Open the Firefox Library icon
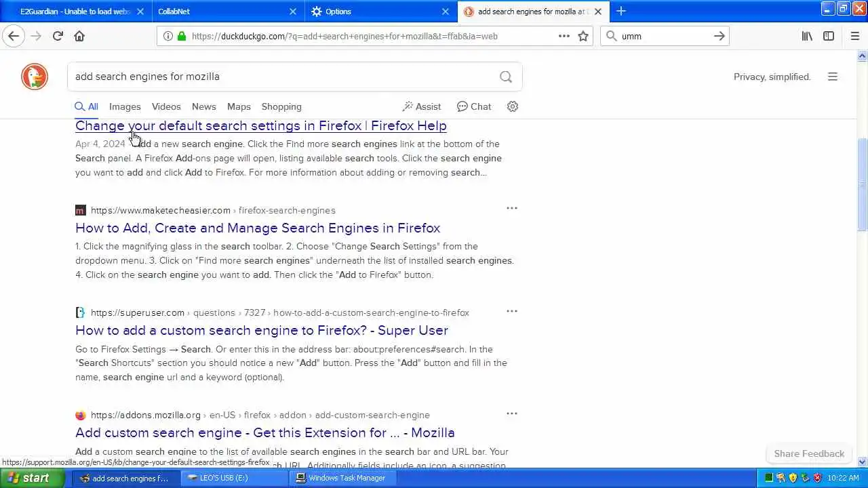The width and height of the screenshot is (868, 488). point(807,36)
